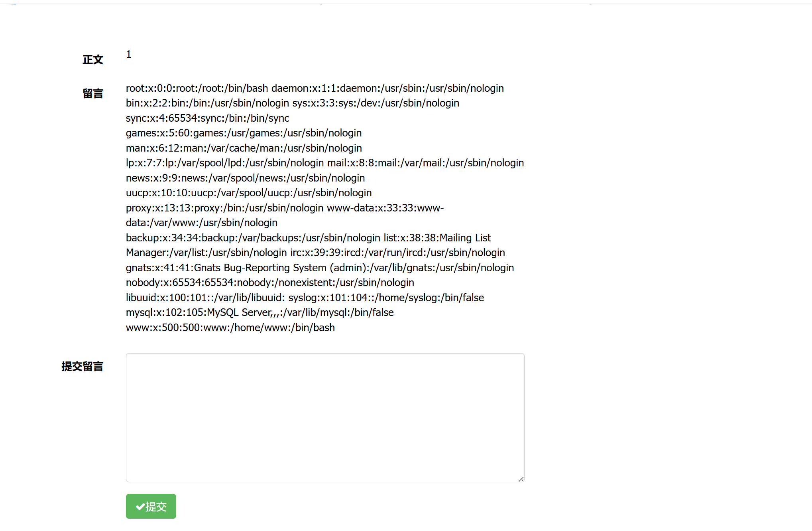Click the checkmark icon on the submit button
Image resolution: width=812 pixels, height=531 pixels.
pos(140,507)
